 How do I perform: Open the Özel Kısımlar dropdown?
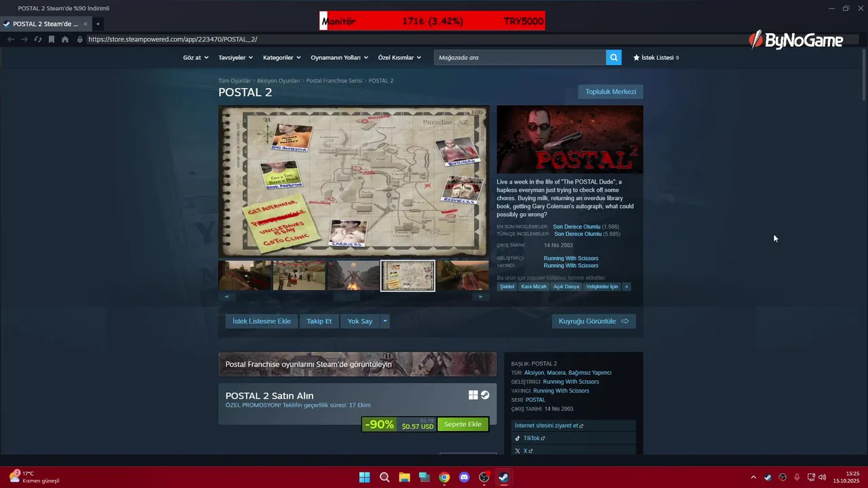[x=399, y=58]
